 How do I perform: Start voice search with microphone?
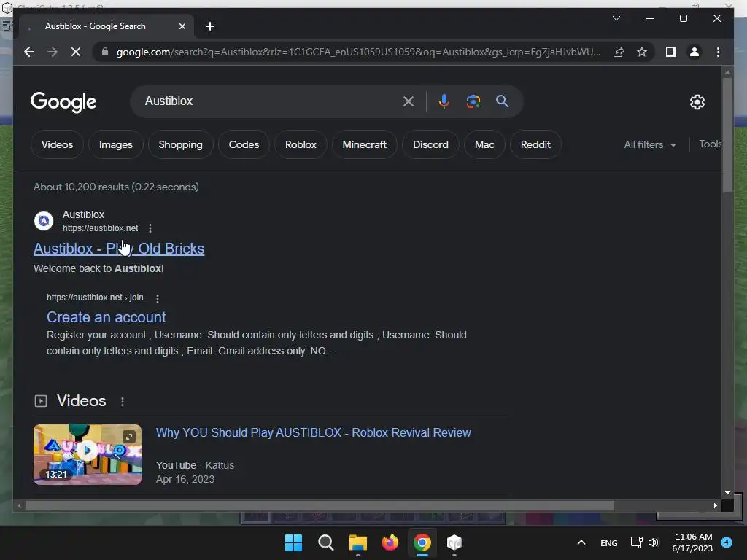[444, 101]
